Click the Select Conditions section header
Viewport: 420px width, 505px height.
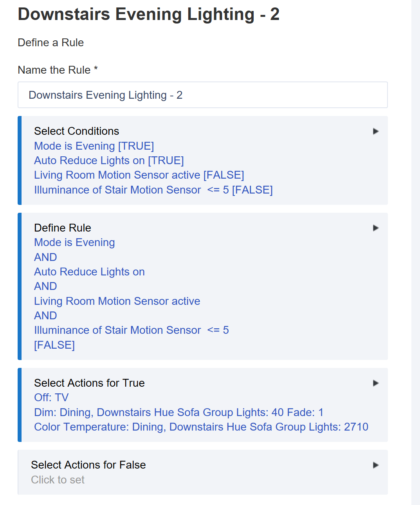[x=77, y=131]
